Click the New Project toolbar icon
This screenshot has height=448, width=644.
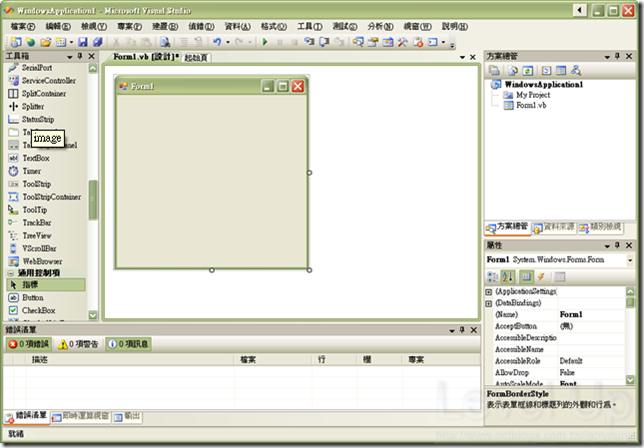pos(16,42)
